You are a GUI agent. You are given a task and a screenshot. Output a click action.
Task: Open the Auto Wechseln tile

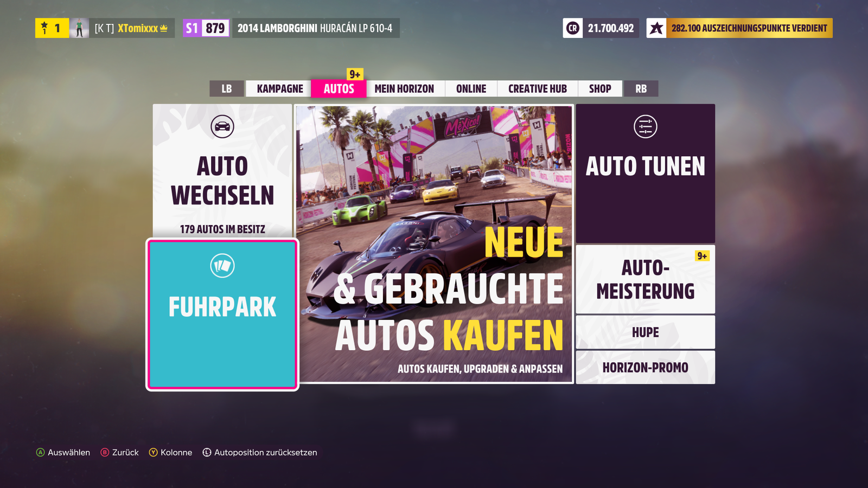222,171
